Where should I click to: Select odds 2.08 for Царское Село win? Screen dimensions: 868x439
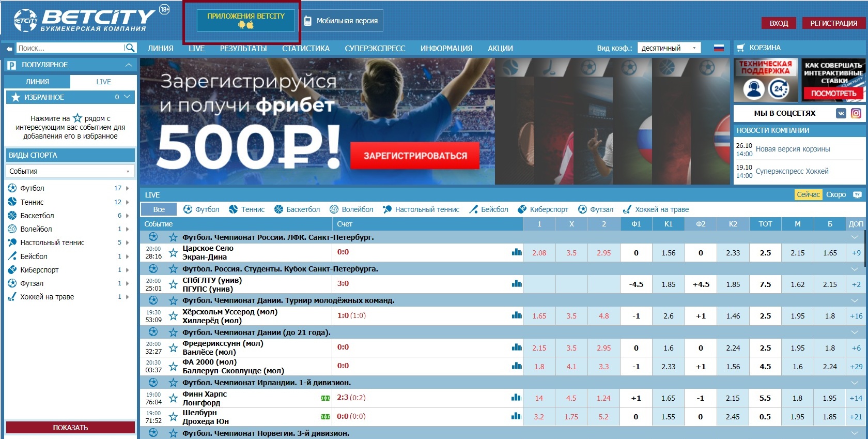539,253
